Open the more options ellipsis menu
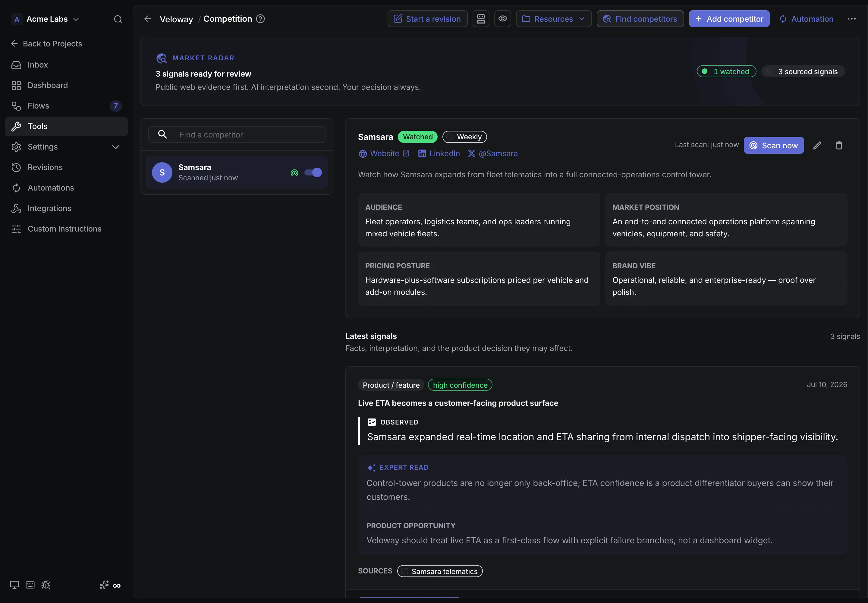Viewport: 868px width, 603px height. 851,19
